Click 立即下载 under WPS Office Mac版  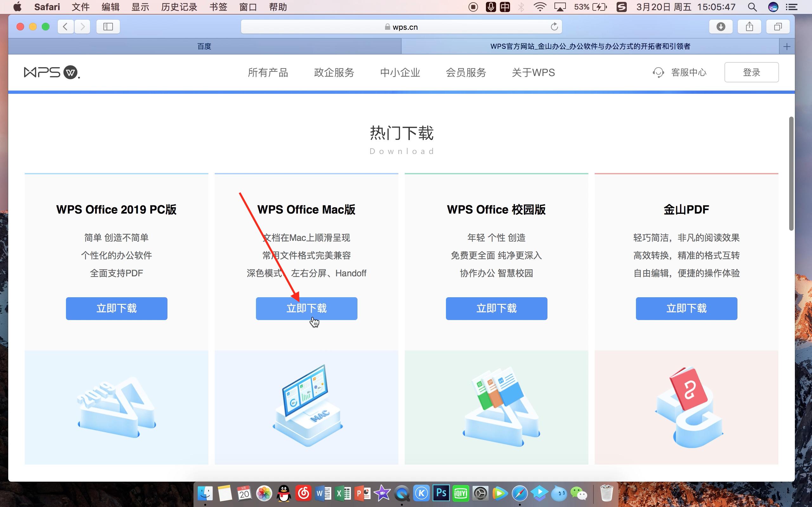(x=306, y=308)
